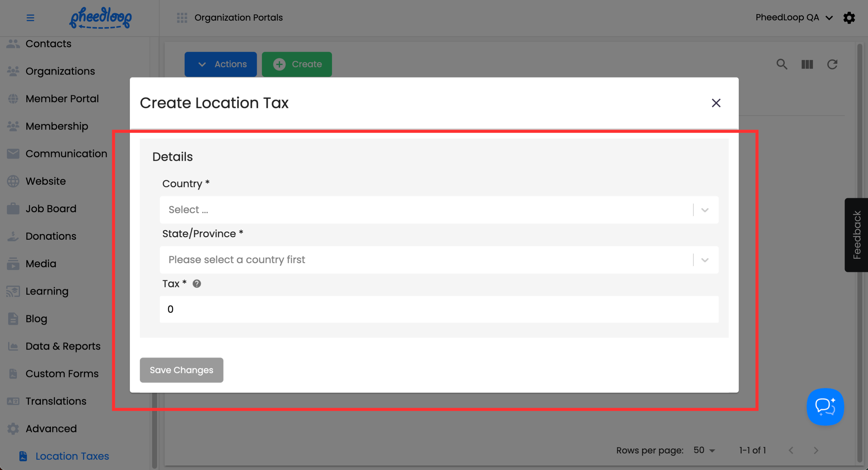The height and width of the screenshot is (470, 868).
Task: Click the Tax help question mark icon
Action: (197, 284)
